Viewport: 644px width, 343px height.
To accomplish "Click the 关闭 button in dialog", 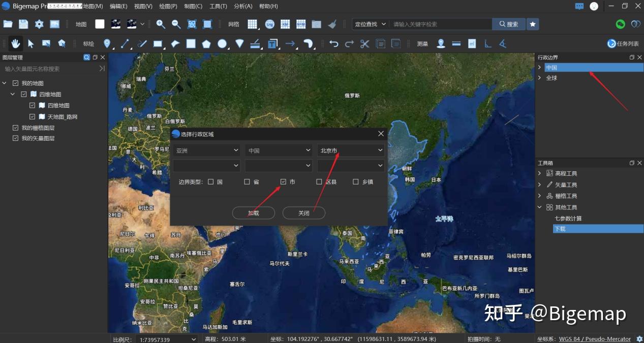I will click(303, 213).
